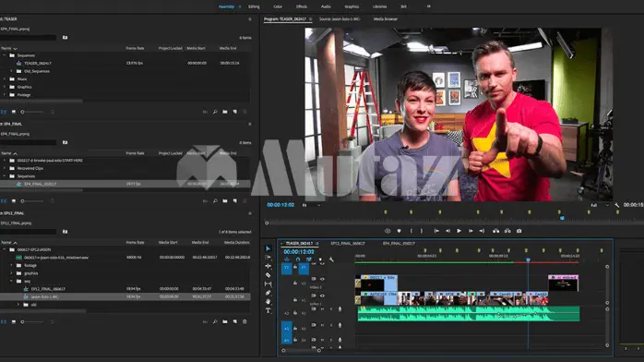Toggle Linked Selection in the timeline header
This screenshot has width=644, height=362.
309,259
